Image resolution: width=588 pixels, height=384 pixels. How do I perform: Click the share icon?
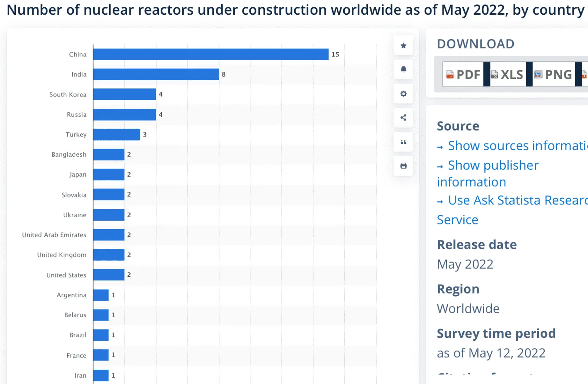[403, 118]
